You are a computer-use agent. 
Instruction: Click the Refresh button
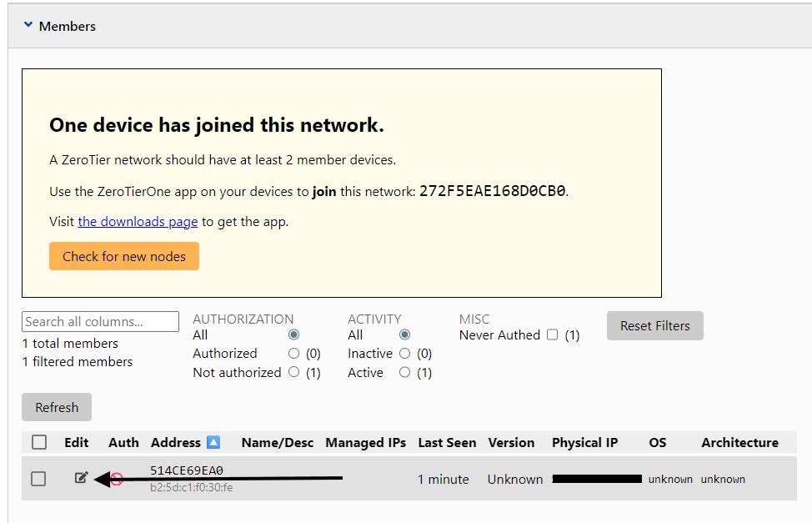coord(57,408)
